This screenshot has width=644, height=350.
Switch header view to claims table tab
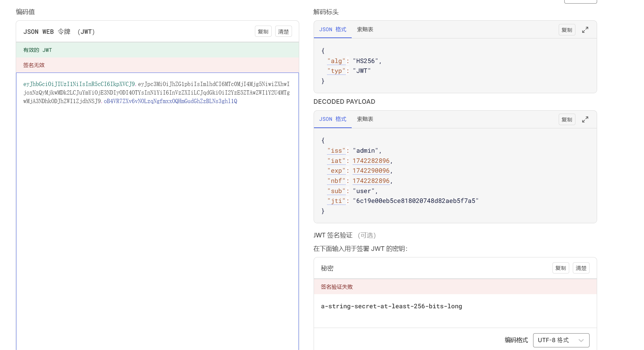point(365,30)
